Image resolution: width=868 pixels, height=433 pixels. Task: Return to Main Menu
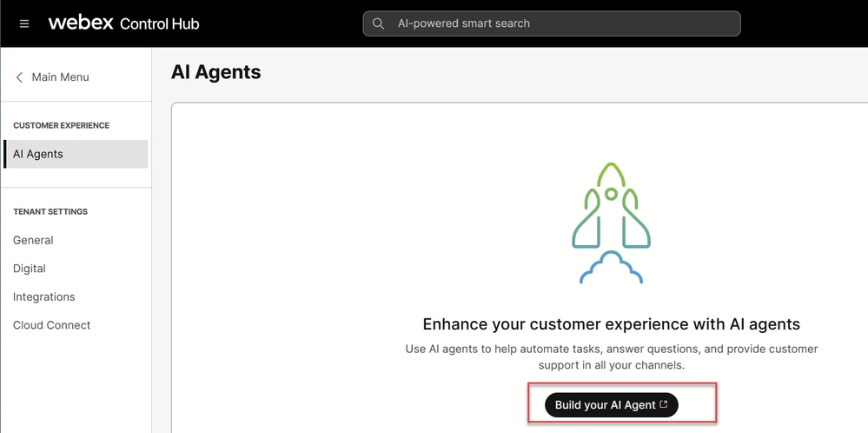pos(60,77)
